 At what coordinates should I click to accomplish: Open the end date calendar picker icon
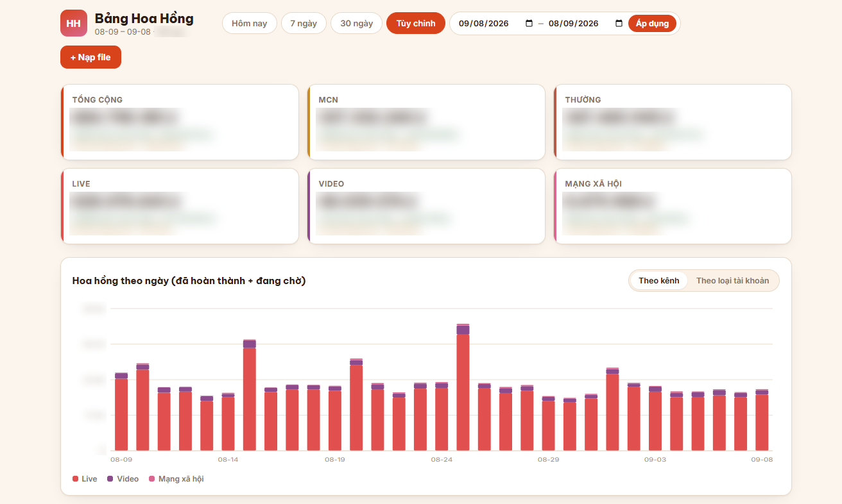(619, 24)
